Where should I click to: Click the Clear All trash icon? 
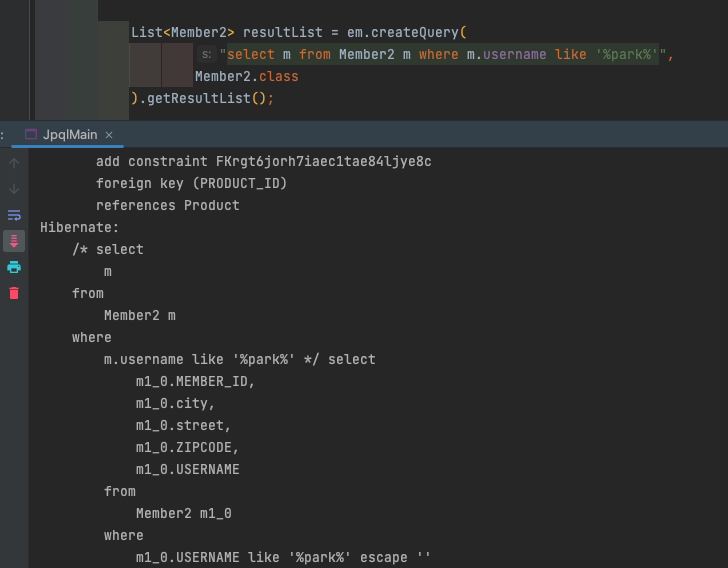pos(14,293)
